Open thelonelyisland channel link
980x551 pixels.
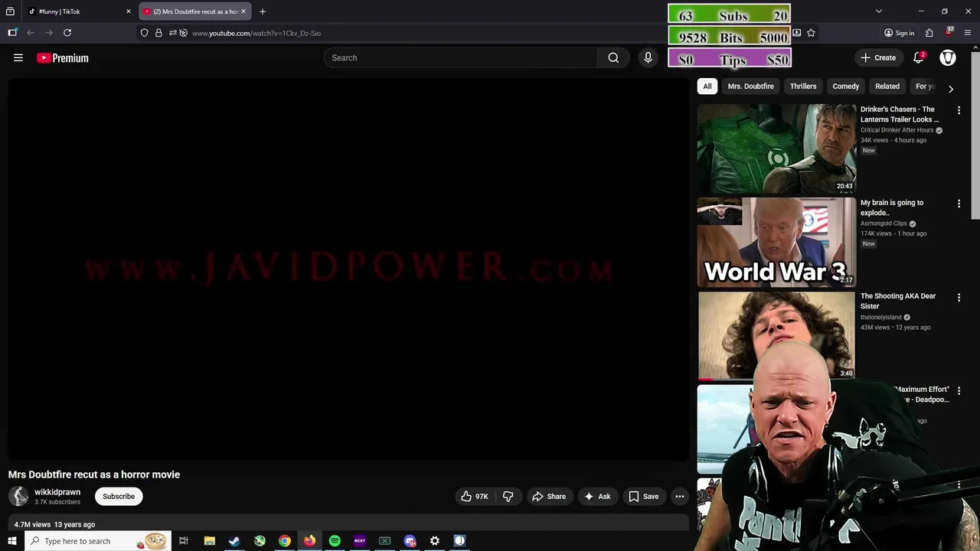pyautogui.click(x=881, y=317)
